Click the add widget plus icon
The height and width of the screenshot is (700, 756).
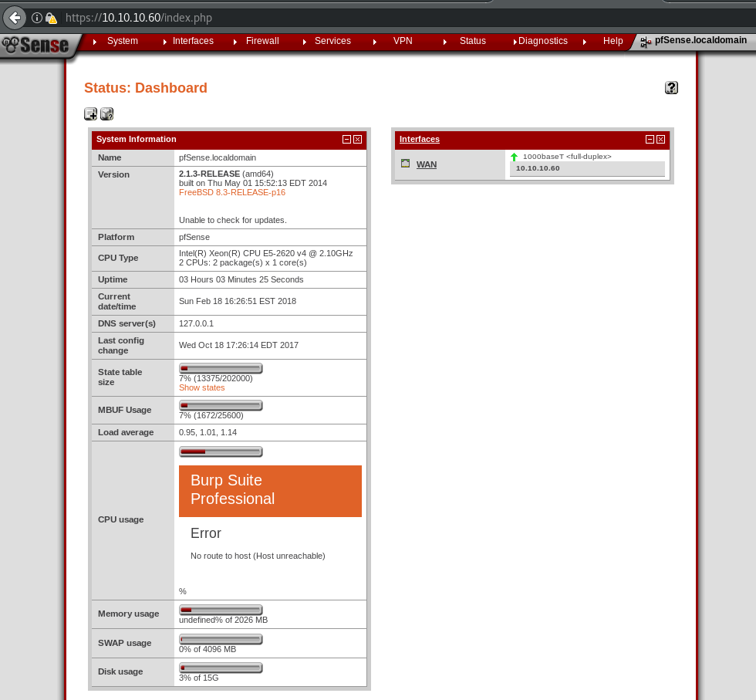[91, 114]
